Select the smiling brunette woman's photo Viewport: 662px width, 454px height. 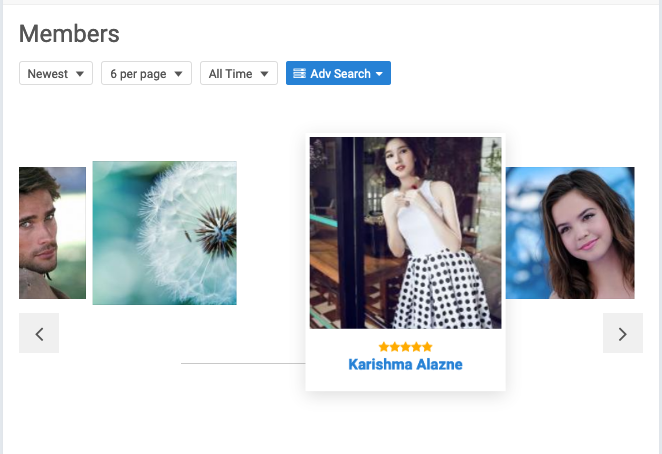570,233
